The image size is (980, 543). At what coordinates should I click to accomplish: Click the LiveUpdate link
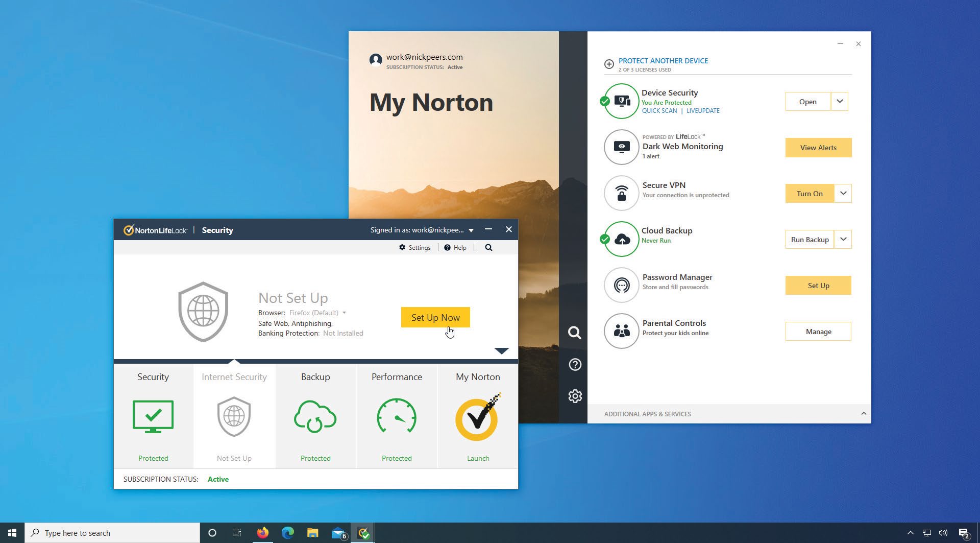click(x=703, y=110)
